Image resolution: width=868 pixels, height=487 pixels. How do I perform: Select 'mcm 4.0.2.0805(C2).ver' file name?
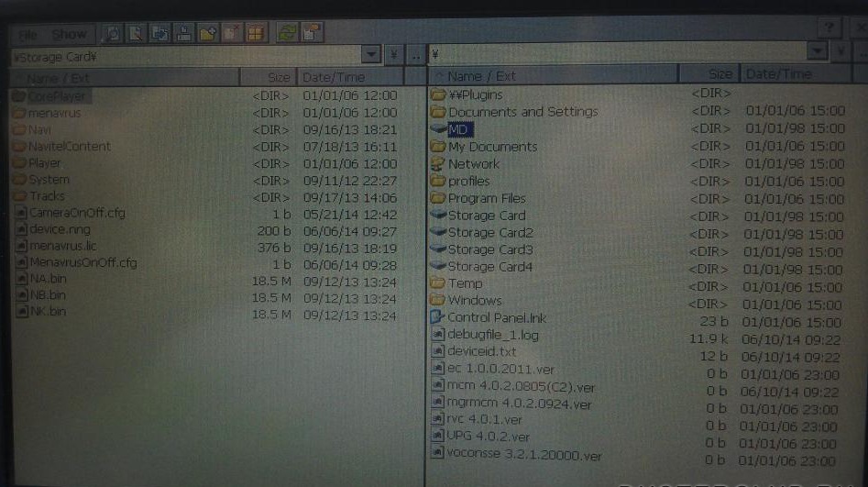pyautogui.click(x=521, y=387)
